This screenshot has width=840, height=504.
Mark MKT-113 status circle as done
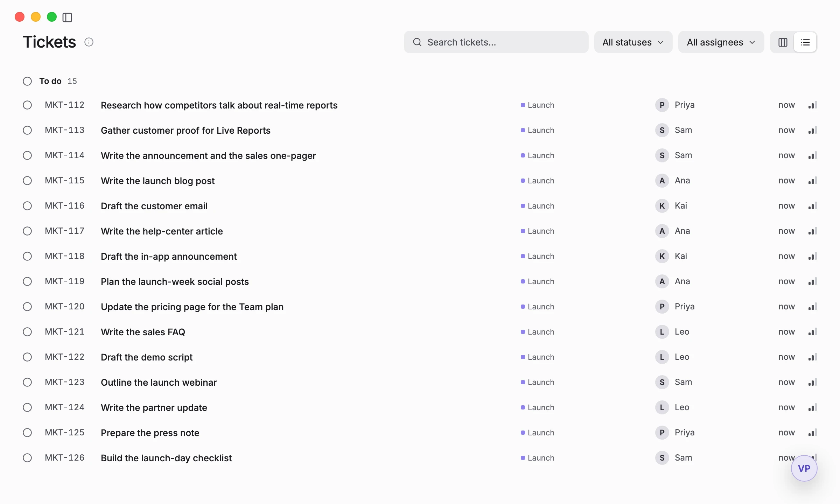tap(27, 130)
